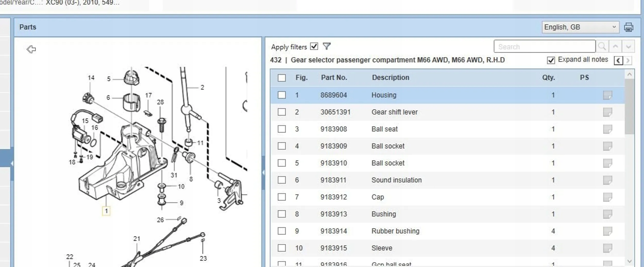This screenshot has width=644, height=267.
Task: Click the parts list vertical scrollbar thumb
Action: point(629,107)
